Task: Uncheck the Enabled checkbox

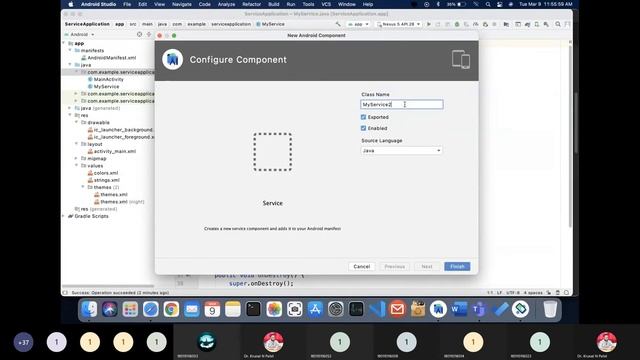Action: point(363,128)
